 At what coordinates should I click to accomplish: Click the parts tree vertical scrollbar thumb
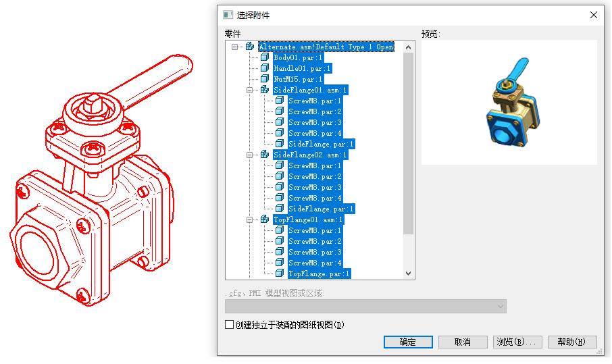408,144
